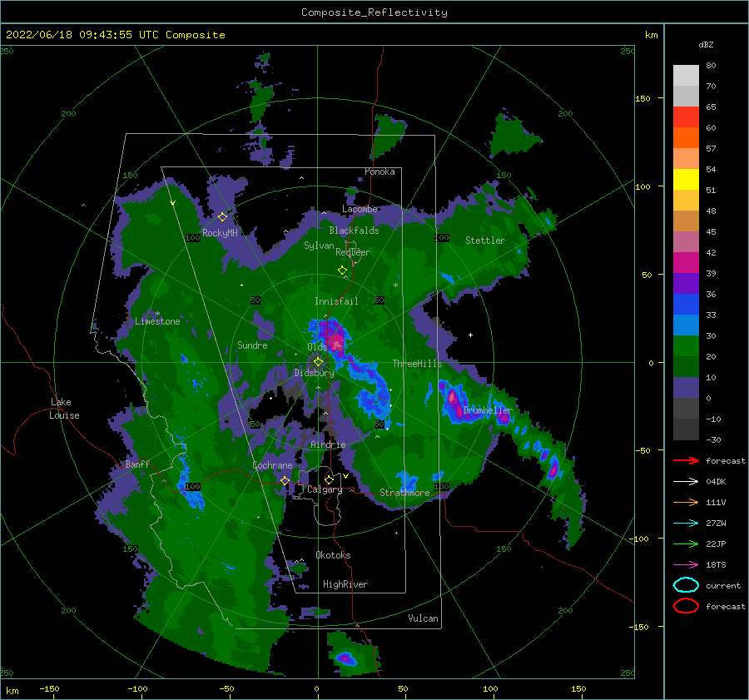The height and width of the screenshot is (700, 749).
Task: Click the isolated storm cell south of Vulcan
Action: pos(345,658)
